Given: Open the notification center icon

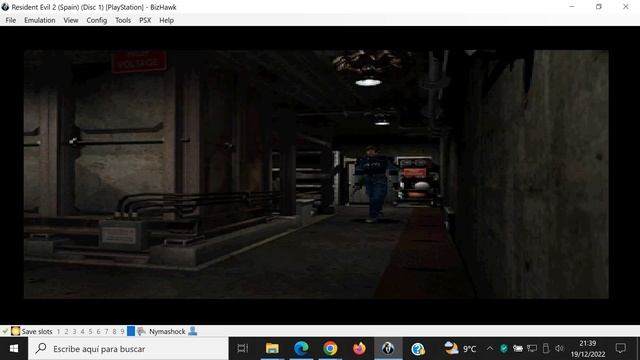Looking at the screenshot, I should pos(621,348).
